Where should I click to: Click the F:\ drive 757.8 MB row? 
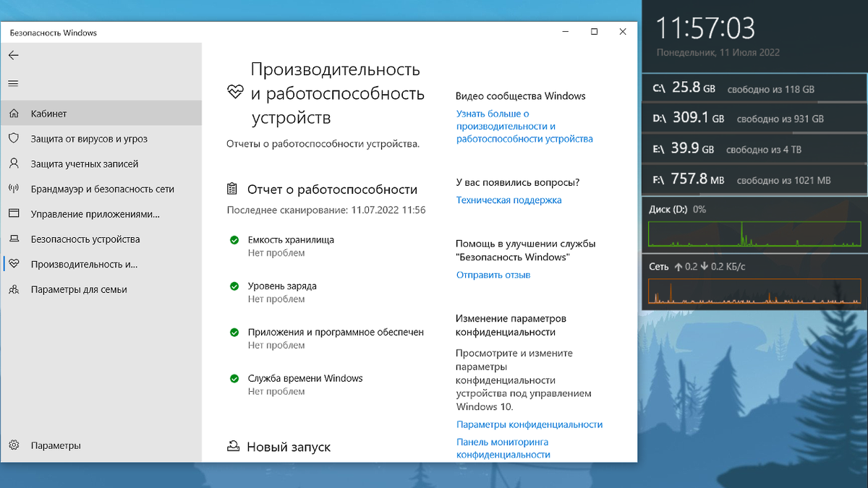point(754,179)
